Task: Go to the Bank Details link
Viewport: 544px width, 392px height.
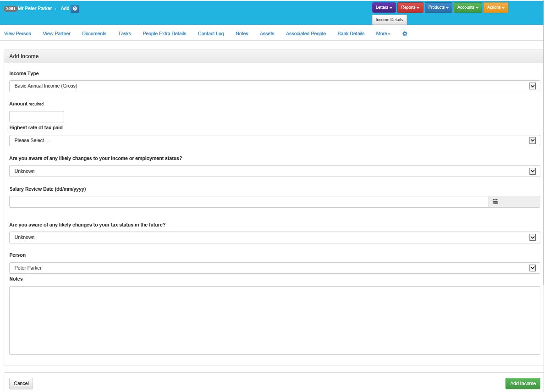Action: (351, 34)
